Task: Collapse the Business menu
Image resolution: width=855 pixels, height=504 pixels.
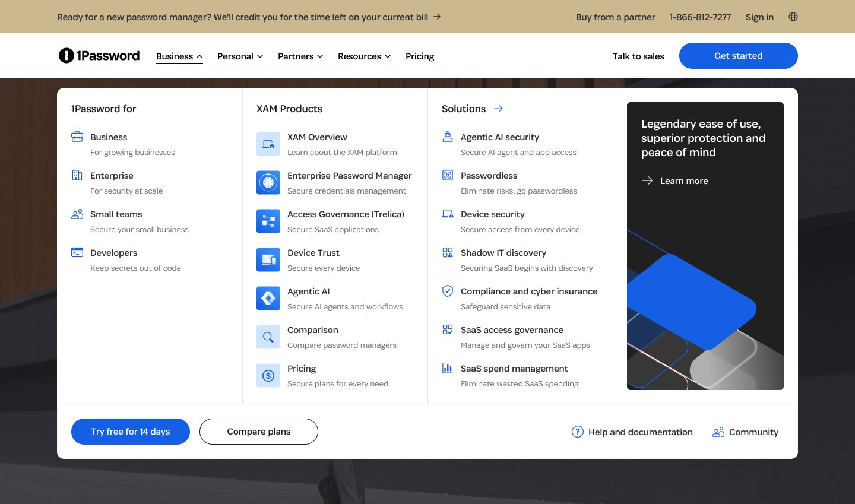Action: tap(179, 56)
